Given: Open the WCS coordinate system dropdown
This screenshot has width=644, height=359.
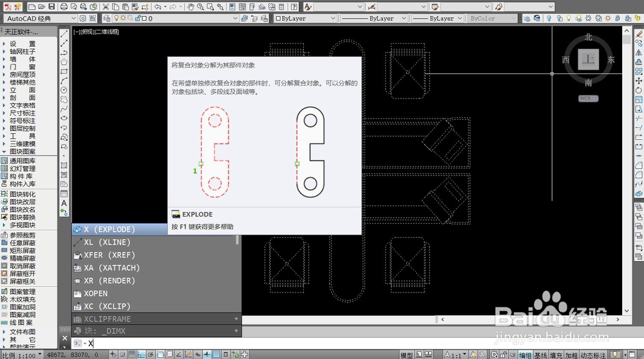Looking at the screenshot, I should [x=588, y=98].
